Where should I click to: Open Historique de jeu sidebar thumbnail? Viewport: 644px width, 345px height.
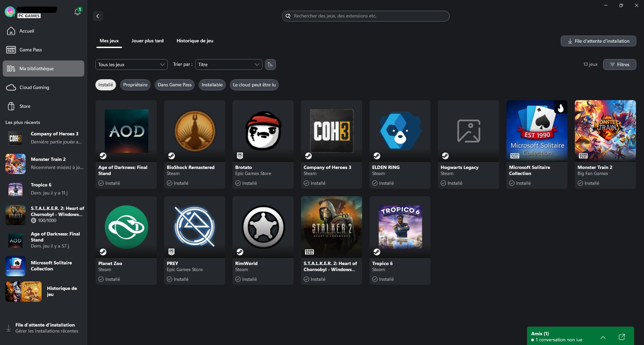pyautogui.click(x=23, y=291)
